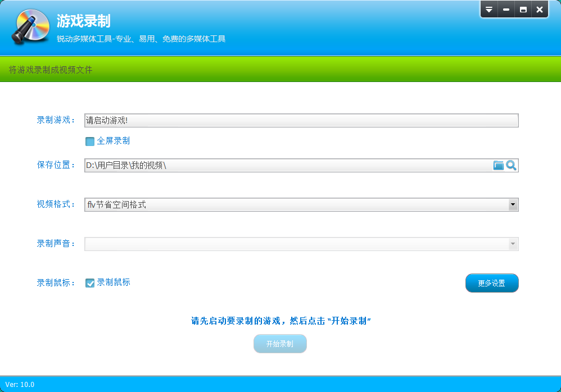The image size is (561, 392).
Task: Click the 游戏录制 title text
Action: click(x=83, y=21)
